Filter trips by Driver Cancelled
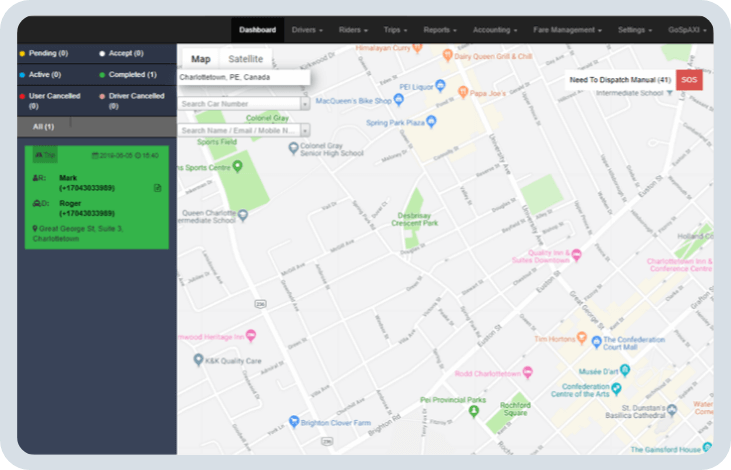The width and height of the screenshot is (731, 470). (x=132, y=101)
